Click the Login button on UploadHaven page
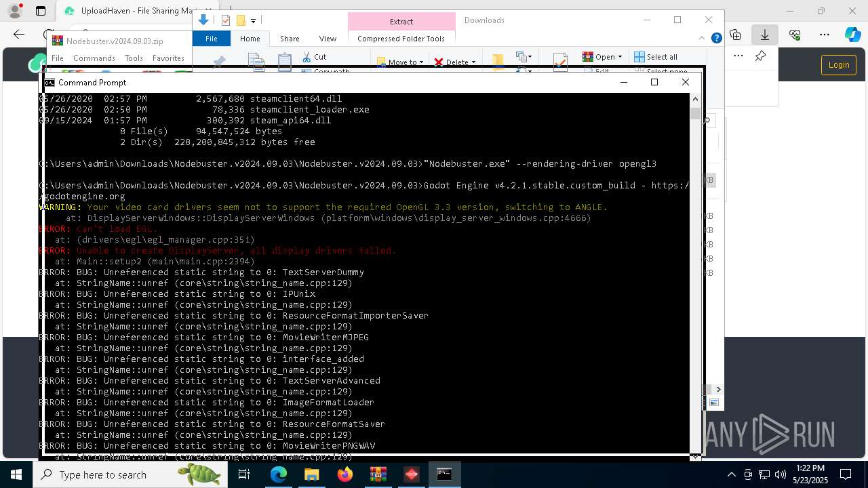 click(x=839, y=65)
